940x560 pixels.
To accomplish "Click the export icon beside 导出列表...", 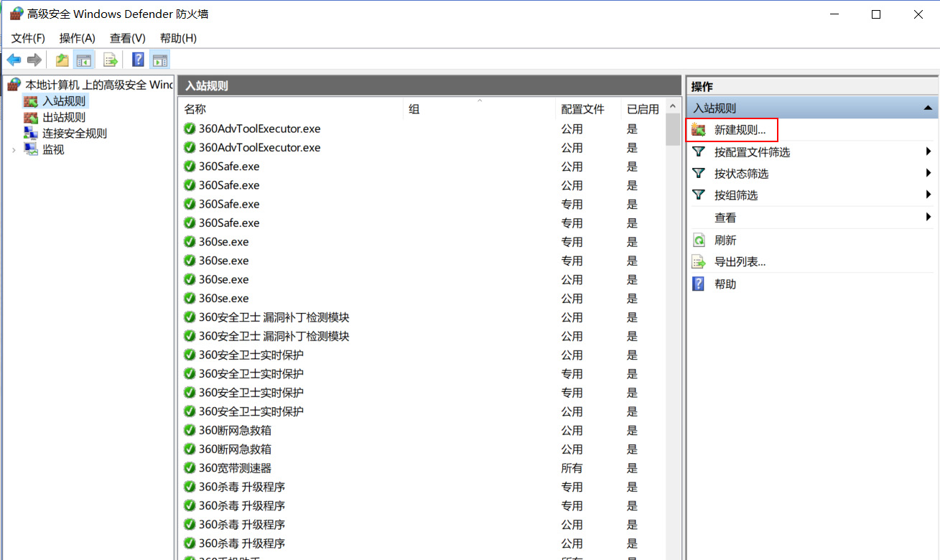I will (x=698, y=261).
